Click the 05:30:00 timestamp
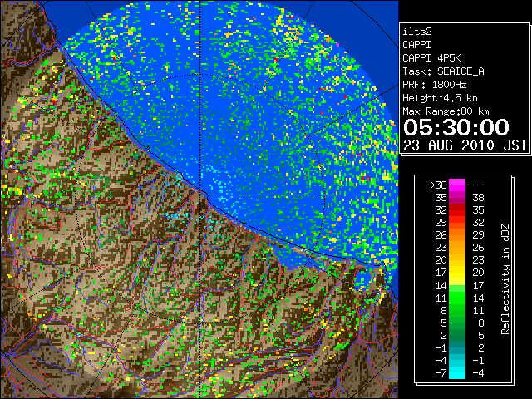Viewport: 532px width, 399px height. [456, 127]
